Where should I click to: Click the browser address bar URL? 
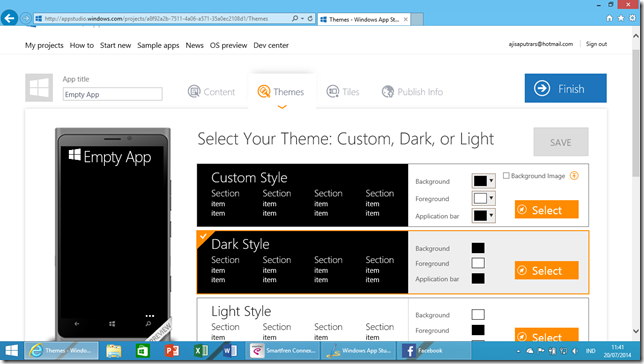[x=156, y=18]
